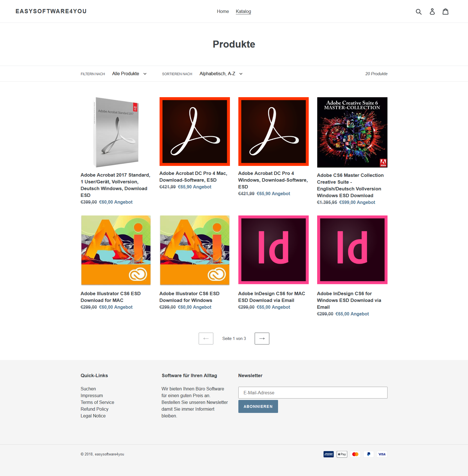Click the previous page arrow

point(206,339)
